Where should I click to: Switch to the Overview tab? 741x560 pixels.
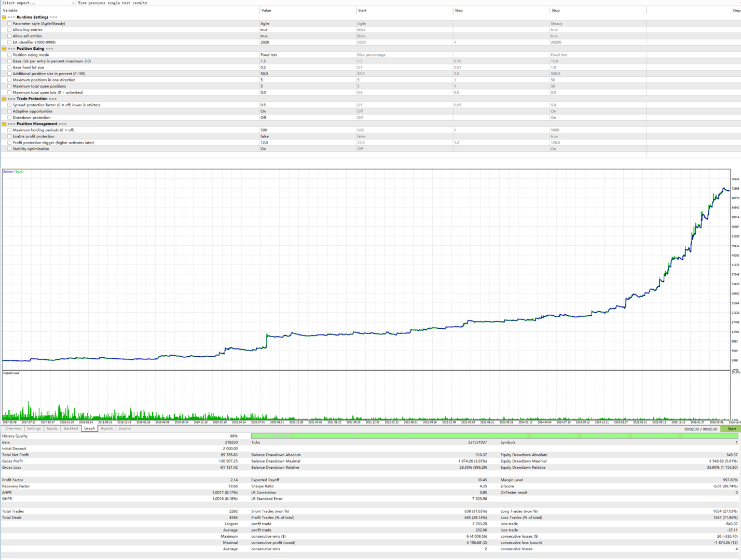[x=13, y=428]
